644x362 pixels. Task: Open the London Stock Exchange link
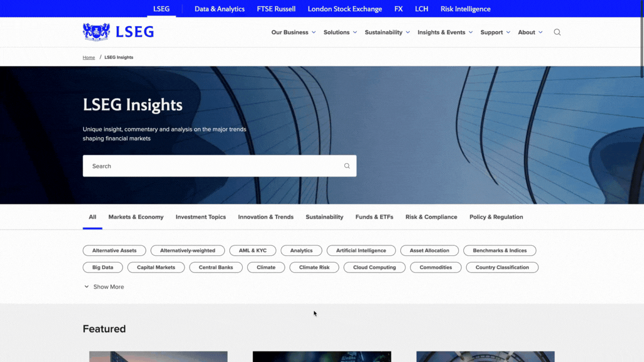344,8
